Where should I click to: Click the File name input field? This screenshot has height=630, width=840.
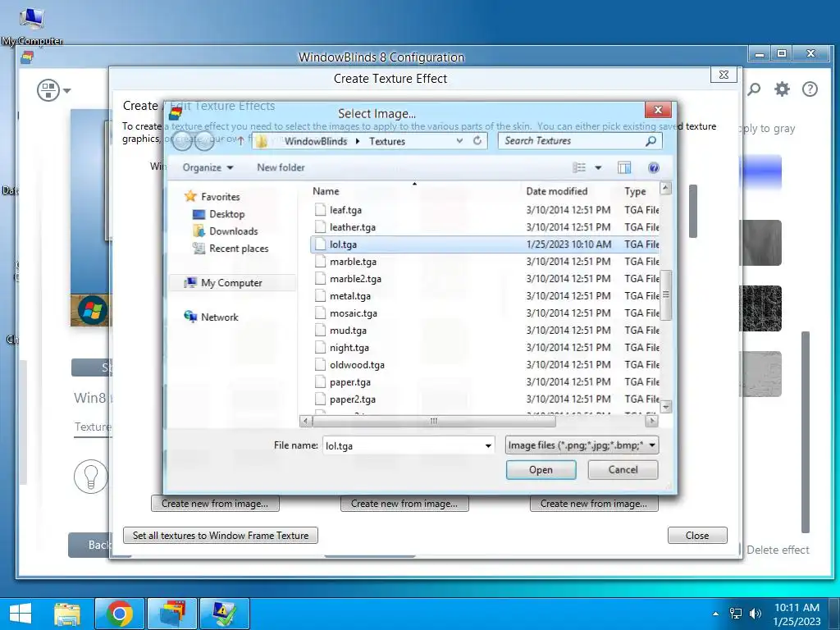(402, 445)
